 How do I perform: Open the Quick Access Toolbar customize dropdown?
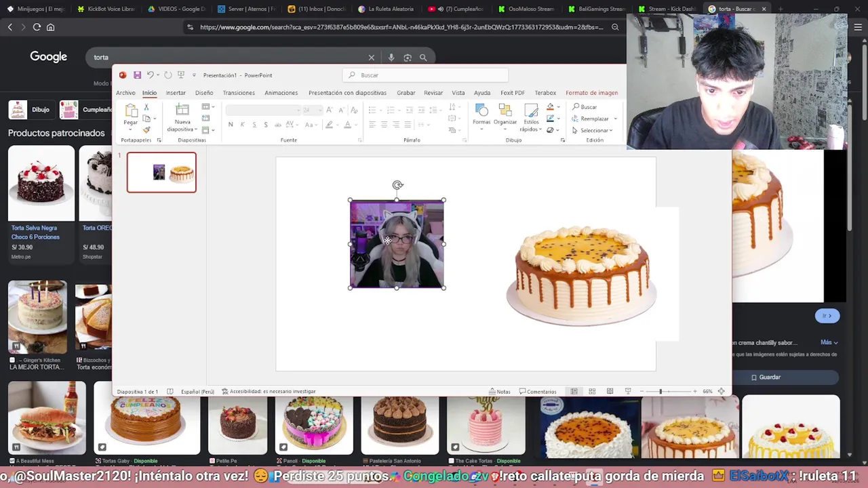[194, 75]
